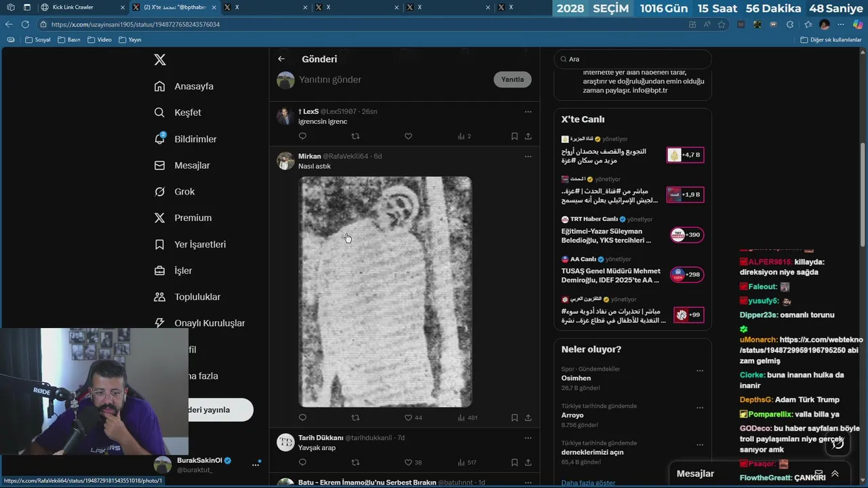868x488 pixels.
Task: Like Mirkan's post with 44 likes
Action: pyautogui.click(x=413, y=418)
